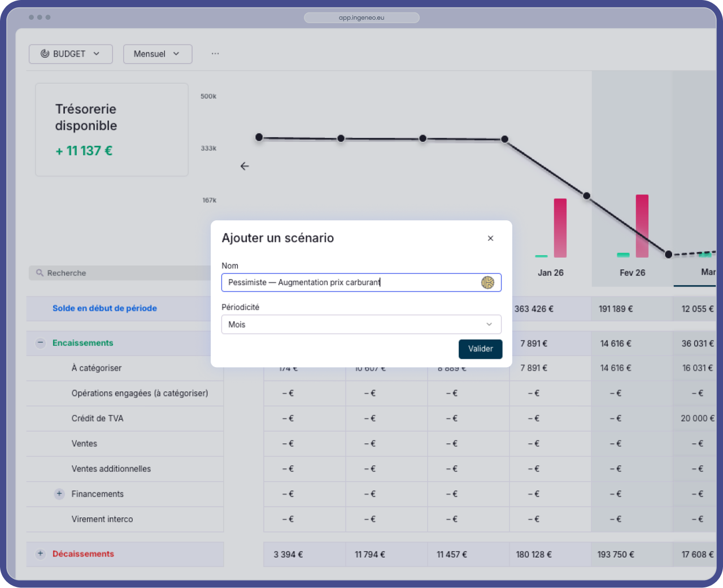Open the BUDGET dropdown

point(71,54)
